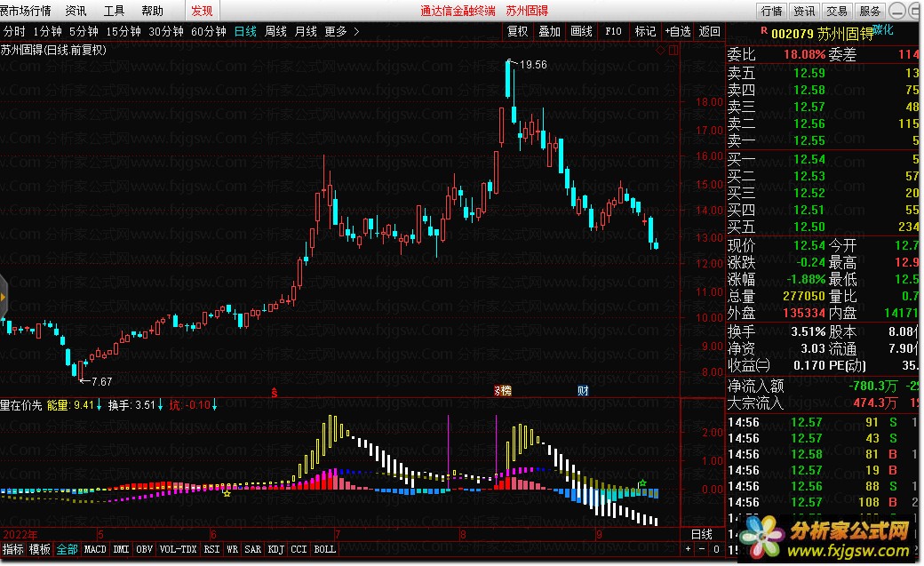Click the 资讯 button at top right
The width and height of the screenshot is (924, 566).
pos(804,11)
